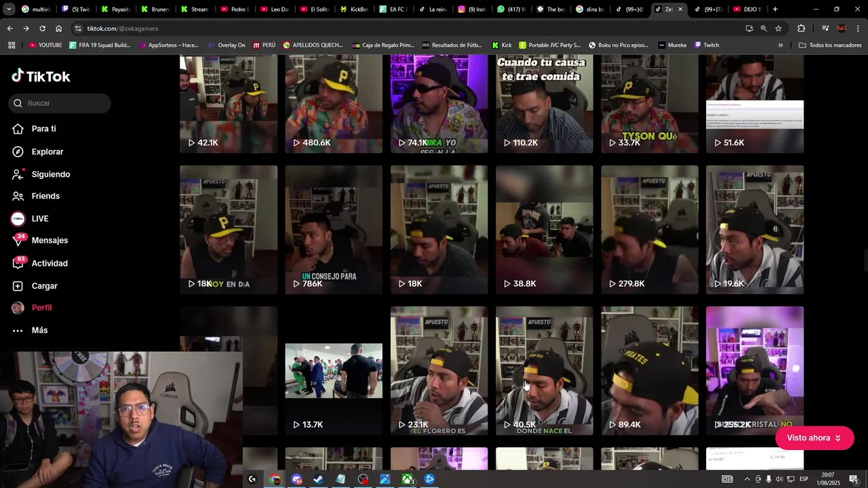The width and height of the screenshot is (868, 488).
Task: Open the Overlay On bookmark
Action: (226, 45)
